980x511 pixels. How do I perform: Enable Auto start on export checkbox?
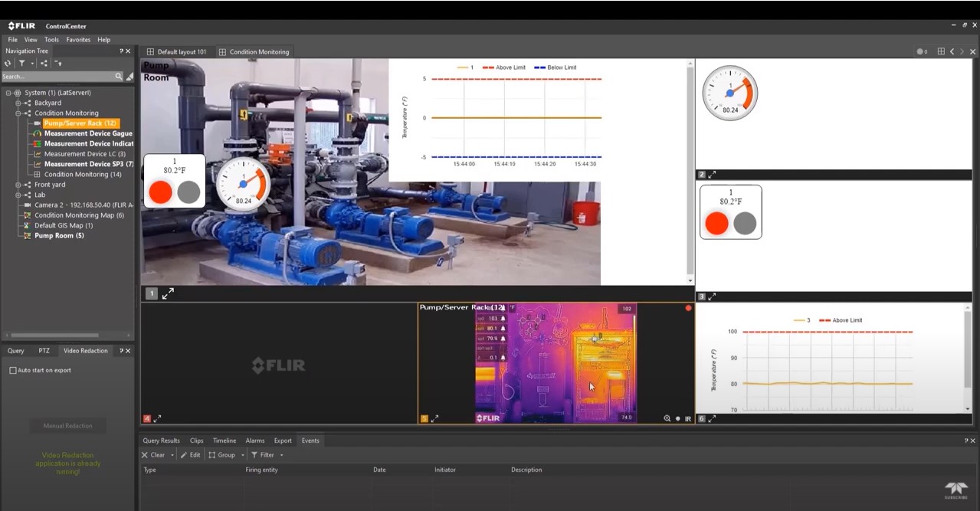pyautogui.click(x=12, y=370)
